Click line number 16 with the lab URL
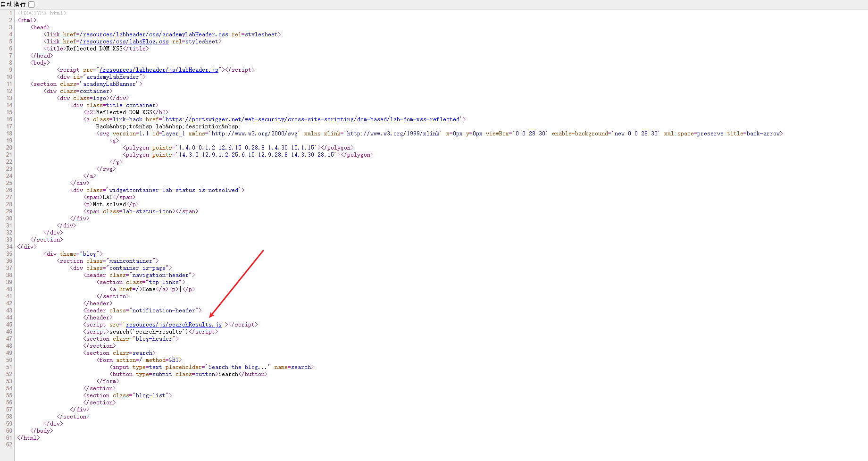Screen dimensions: 868x461 point(9,119)
